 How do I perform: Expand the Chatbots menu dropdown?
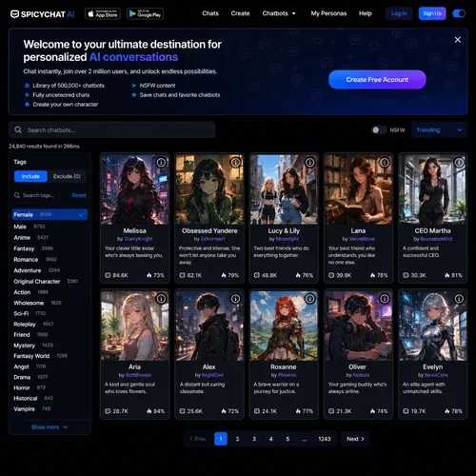[279, 13]
